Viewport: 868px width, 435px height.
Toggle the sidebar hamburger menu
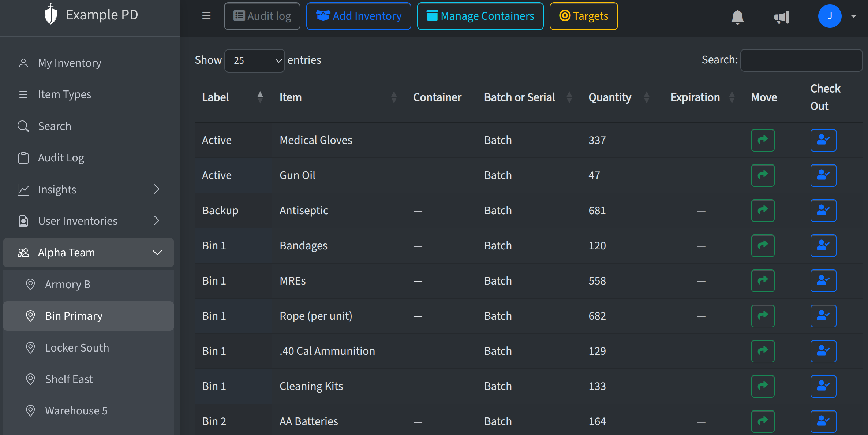click(x=206, y=16)
